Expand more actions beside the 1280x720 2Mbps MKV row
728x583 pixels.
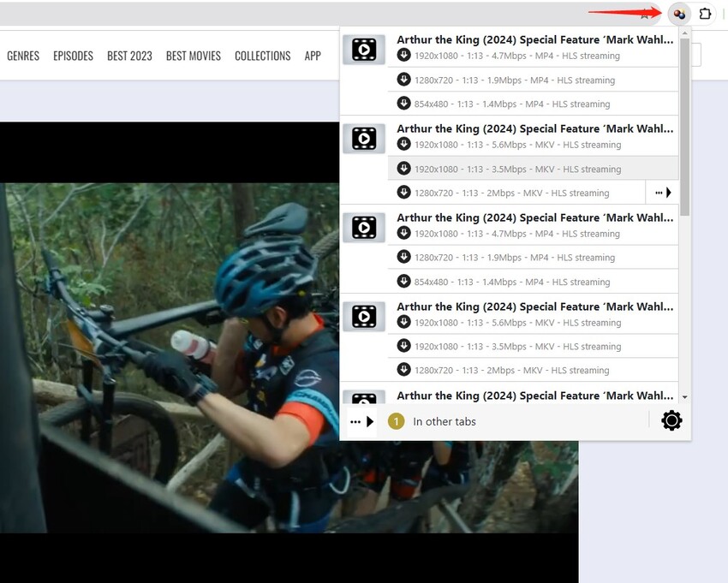663,193
